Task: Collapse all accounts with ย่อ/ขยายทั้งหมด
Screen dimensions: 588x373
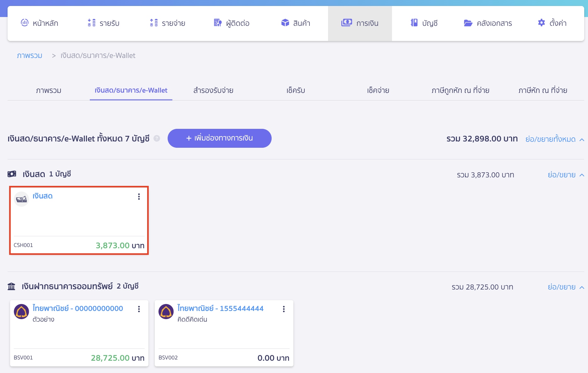Action: tap(554, 139)
